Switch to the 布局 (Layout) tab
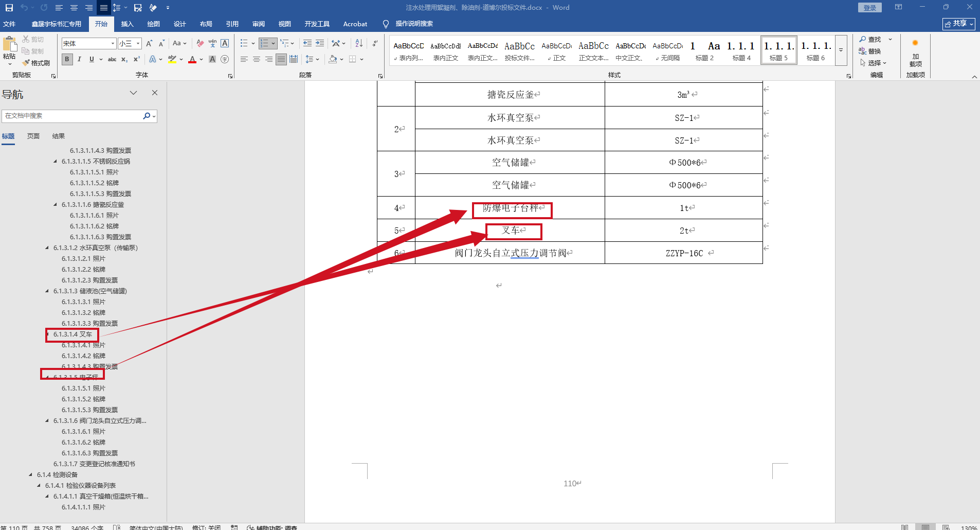 pyautogui.click(x=206, y=24)
